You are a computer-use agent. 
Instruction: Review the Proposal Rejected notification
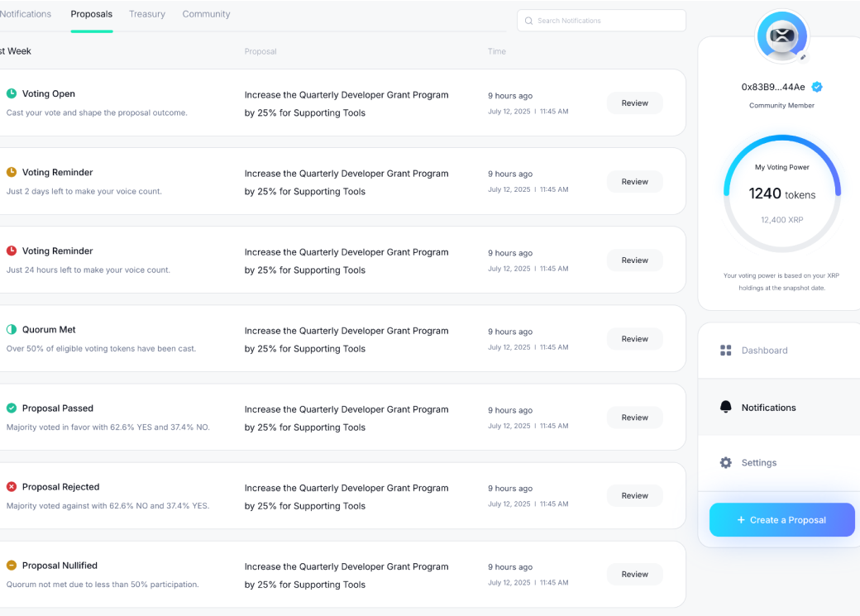[634, 496]
